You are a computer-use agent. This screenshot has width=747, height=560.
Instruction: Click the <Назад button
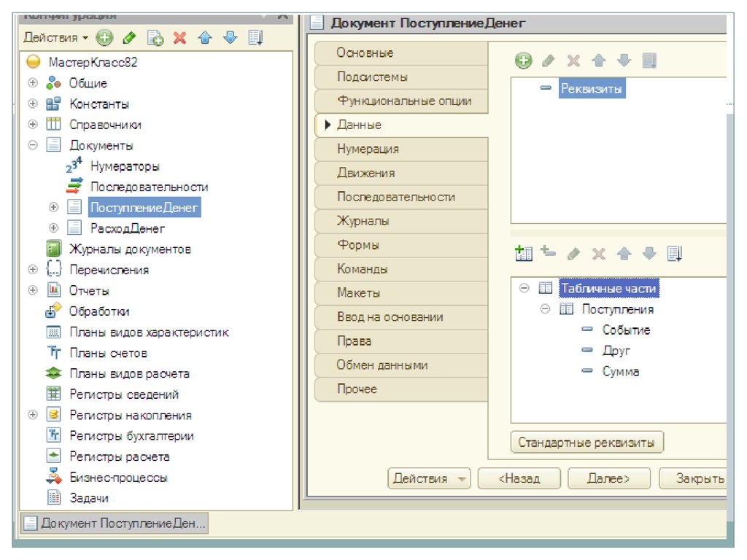519,478
